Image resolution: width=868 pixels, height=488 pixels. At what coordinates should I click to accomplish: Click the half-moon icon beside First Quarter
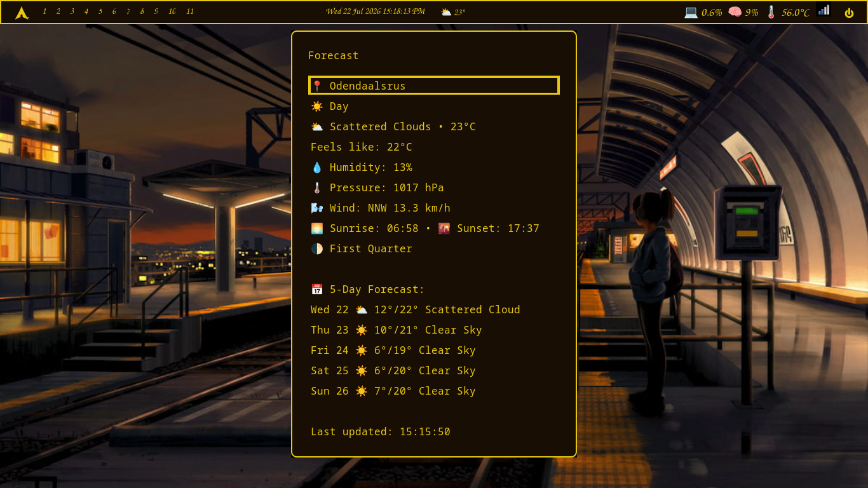317,248
